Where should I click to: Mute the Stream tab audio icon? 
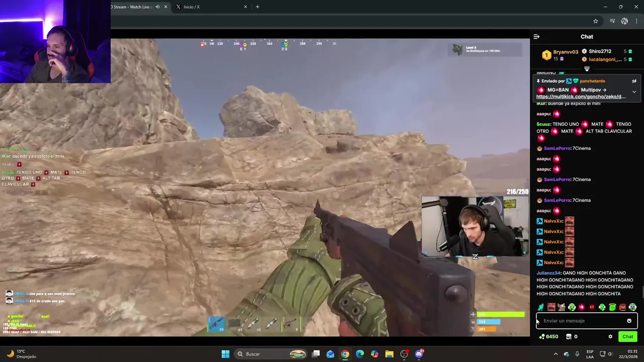point(157,7)
